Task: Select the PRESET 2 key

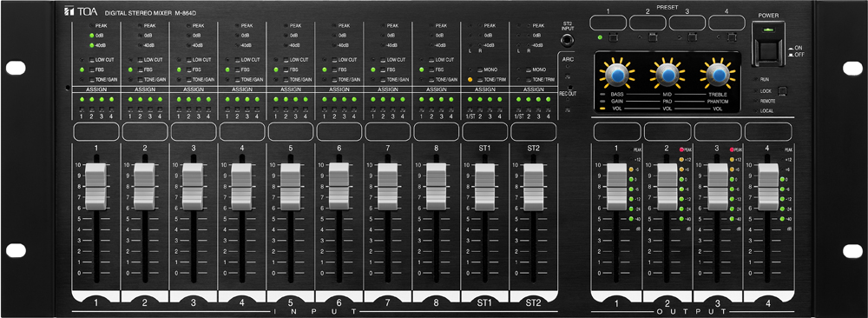Action: pos(653,37)
